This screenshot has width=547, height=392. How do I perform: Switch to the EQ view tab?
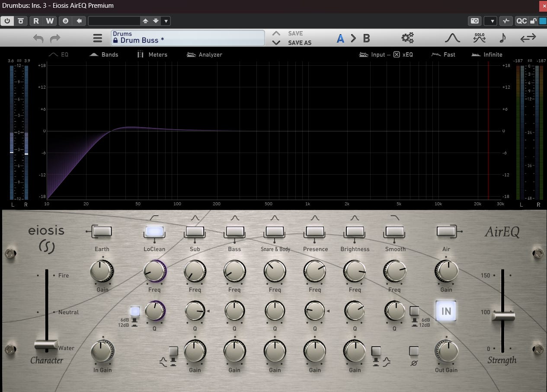[58, 54]
